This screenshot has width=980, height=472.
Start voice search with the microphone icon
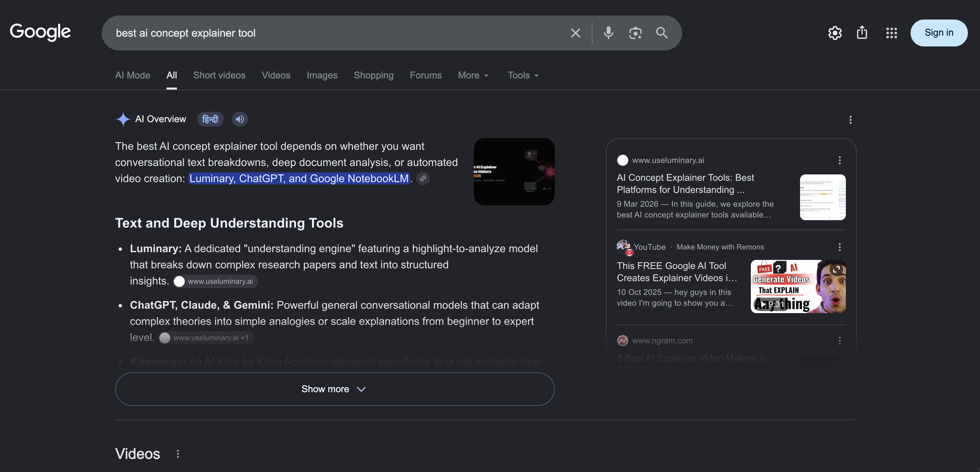[608, 33]
